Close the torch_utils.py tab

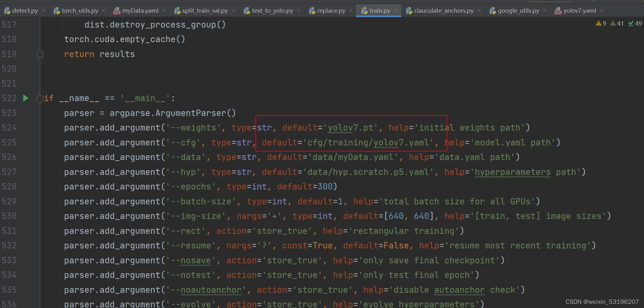104,10
